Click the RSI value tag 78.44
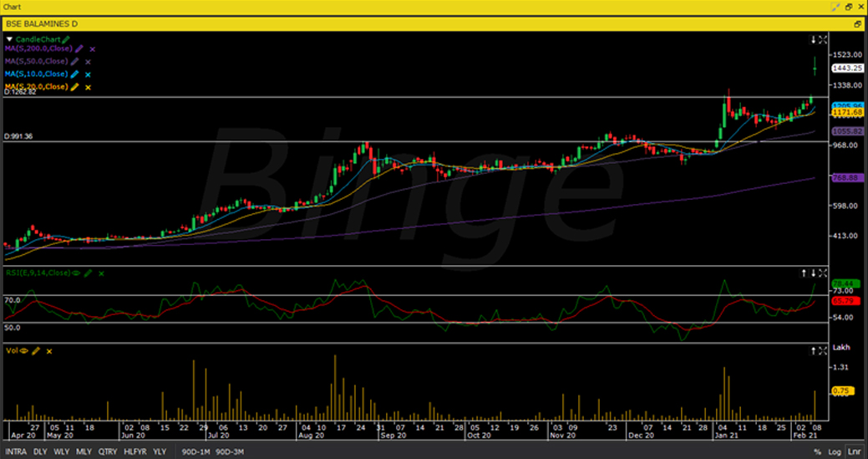 846,283
